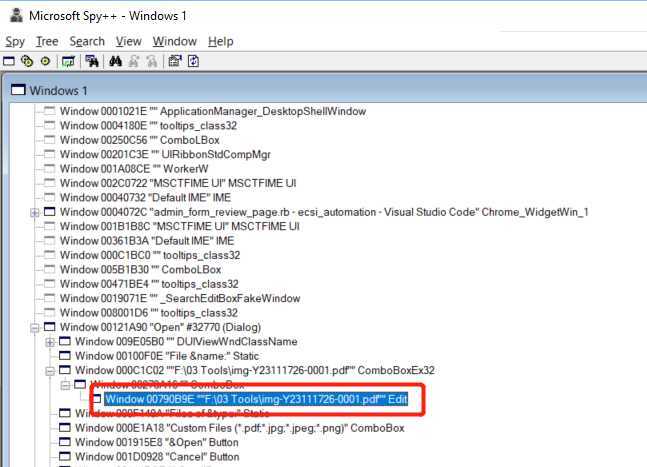Expand the Visual Studio Code Chrome_WidgetWin_1 node
This screenshot has height=467, width=647.
(x=35, y=212)
